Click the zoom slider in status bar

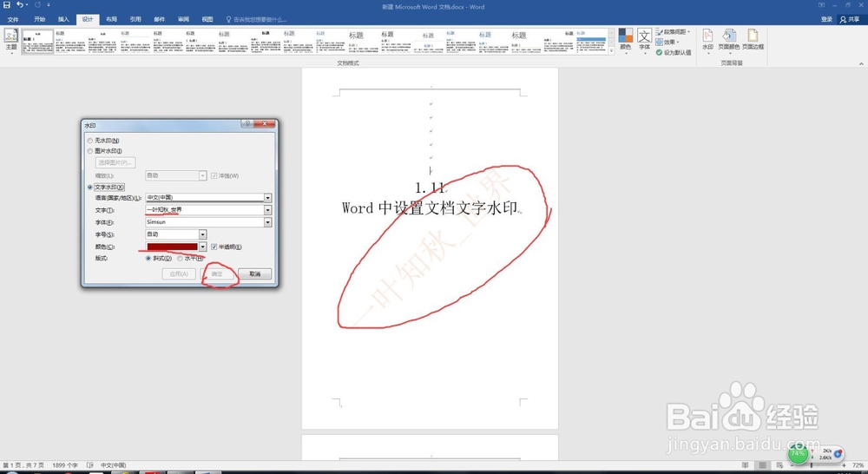click(x=812, y=465)
